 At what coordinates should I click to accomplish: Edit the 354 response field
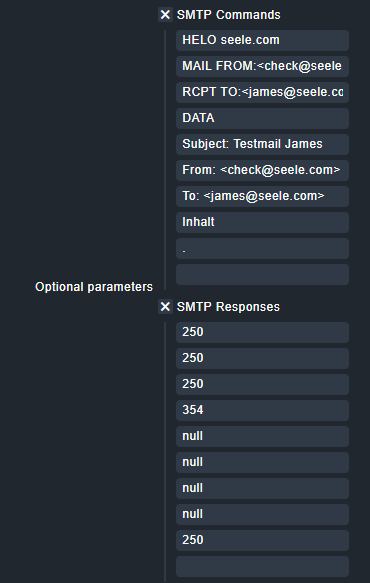[x=262, y=410]
